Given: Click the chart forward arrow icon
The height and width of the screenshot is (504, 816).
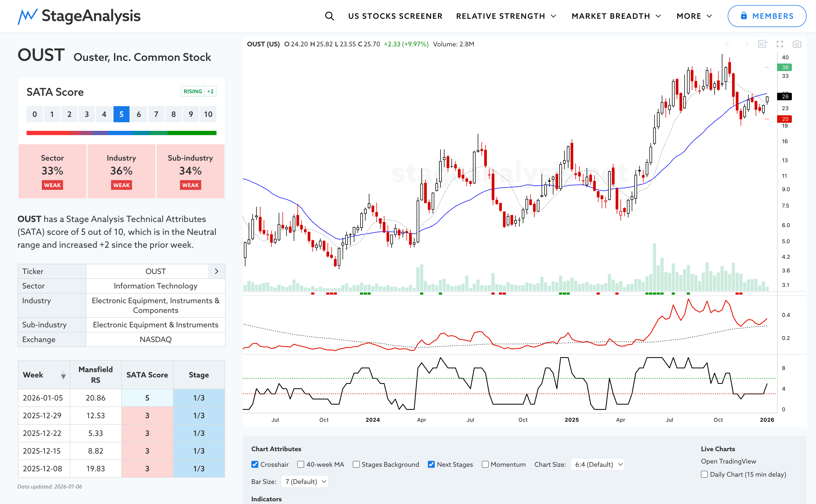Looking at the screenshot, I should 745,44.
